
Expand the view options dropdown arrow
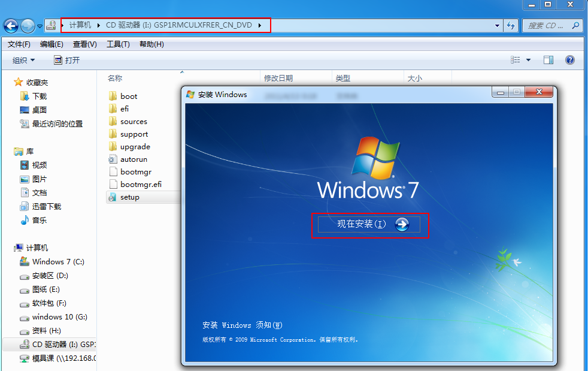click(528, 60)
